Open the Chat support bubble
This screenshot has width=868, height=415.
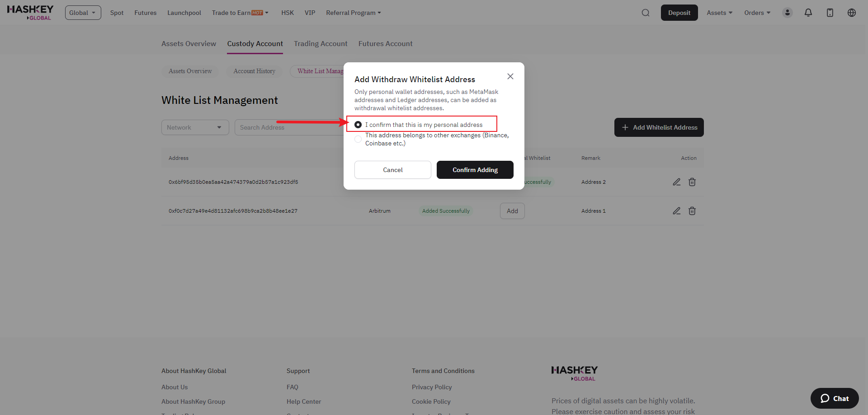tap(834, 398)
